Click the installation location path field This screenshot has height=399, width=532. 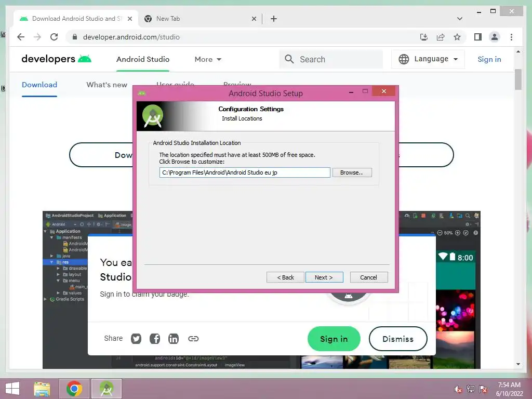coord(245,172)
